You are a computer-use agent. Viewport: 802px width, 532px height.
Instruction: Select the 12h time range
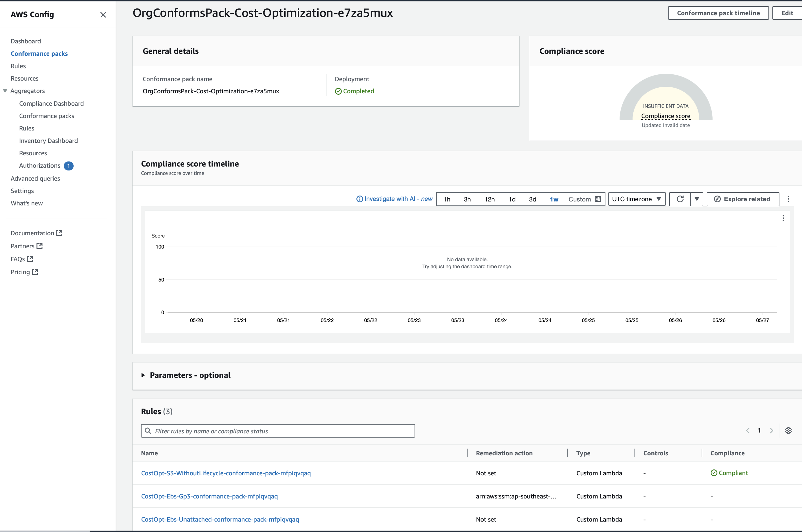point(489,199)
